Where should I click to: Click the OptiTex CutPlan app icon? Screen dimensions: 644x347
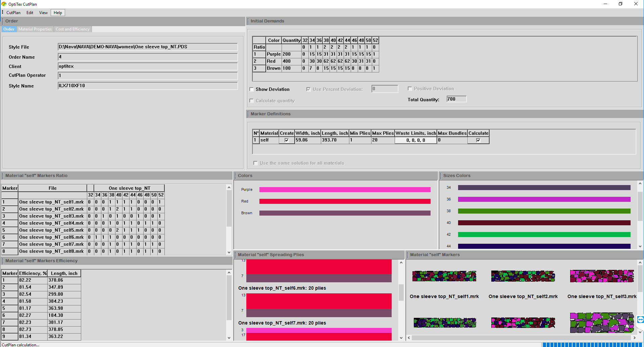click(x=4, y=4)
